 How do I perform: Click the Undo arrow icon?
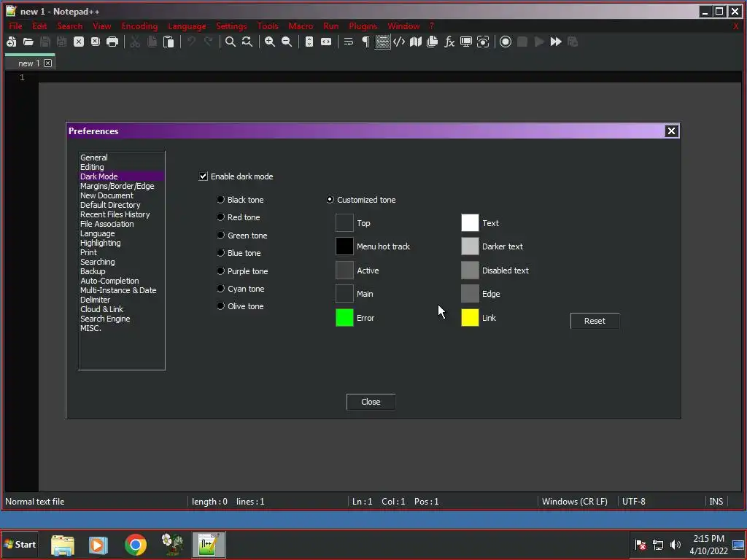point(191,42)
